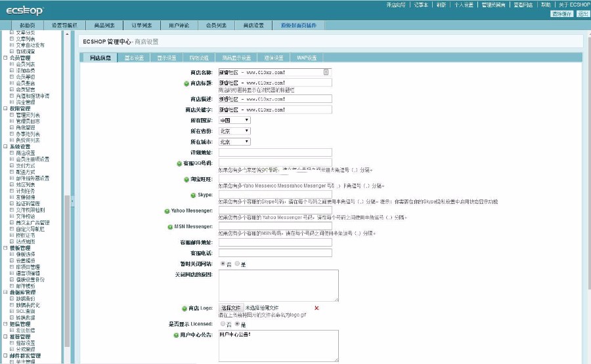Click 记事本 link in header
The width and height of the screenshot is (591, 364).
(x=421, y=5)
